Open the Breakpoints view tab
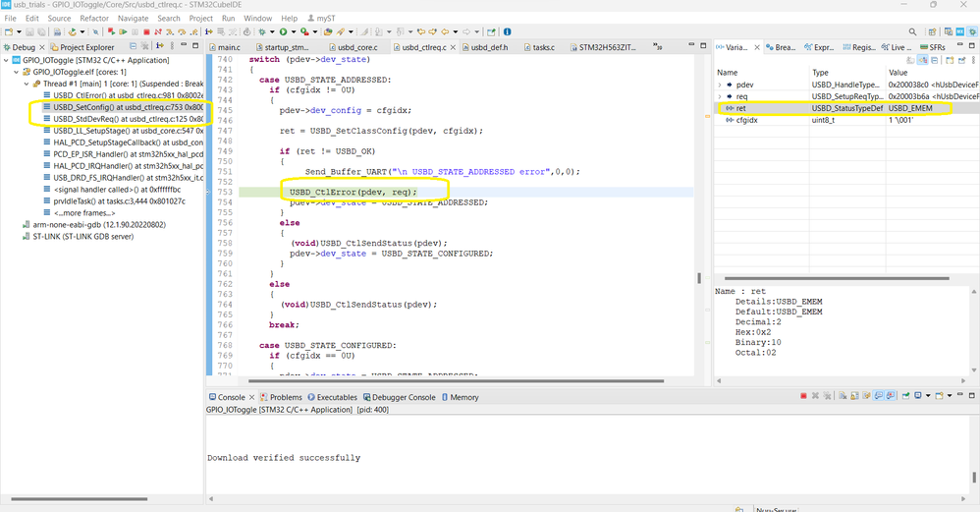Image resolution: width=980 pixels, height=512 pixels. [781, 47]
